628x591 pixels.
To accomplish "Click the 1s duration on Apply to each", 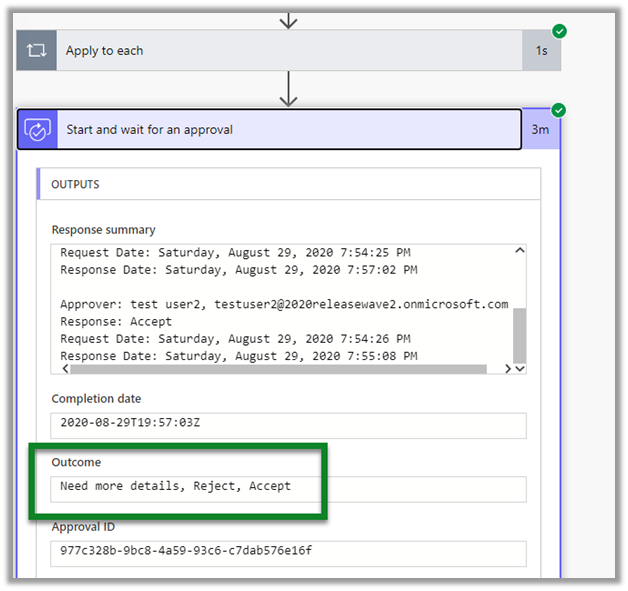I will click(540, 51).
